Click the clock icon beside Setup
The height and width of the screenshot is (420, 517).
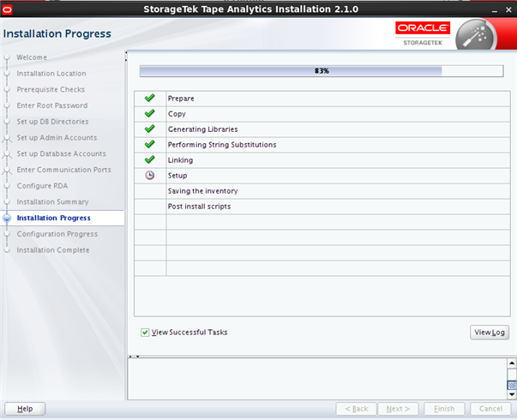(150, 175)
